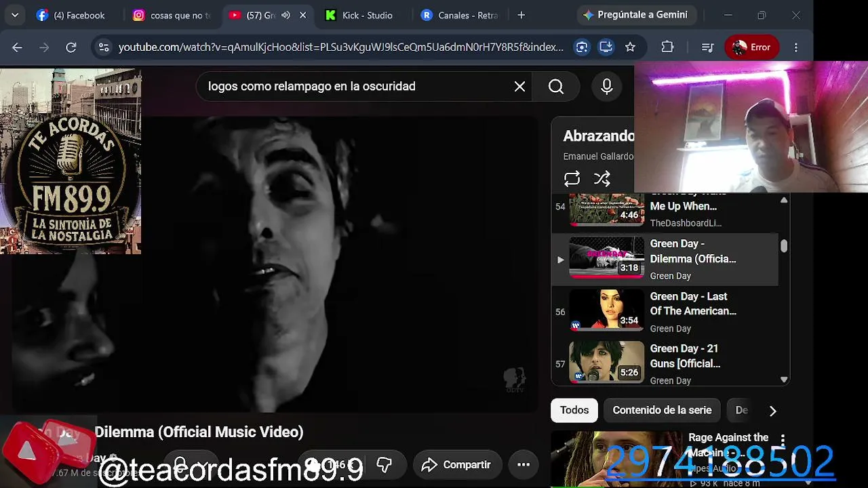The height and width of the screenshot is (488, 868).
Task: Select the Todos filter chip
Action: [x=574, y=410]
